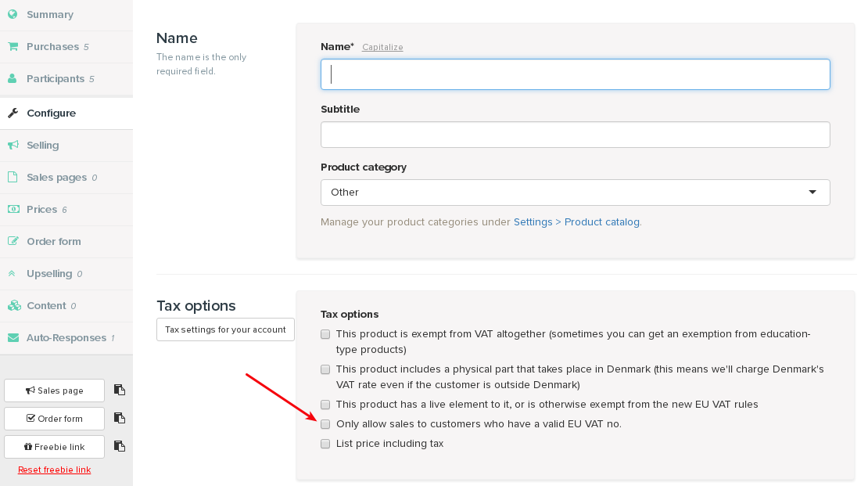The width and height of the screenshot is (868, 486).
Task: Click Reset freebie link
Action: [x=54, y=470]
